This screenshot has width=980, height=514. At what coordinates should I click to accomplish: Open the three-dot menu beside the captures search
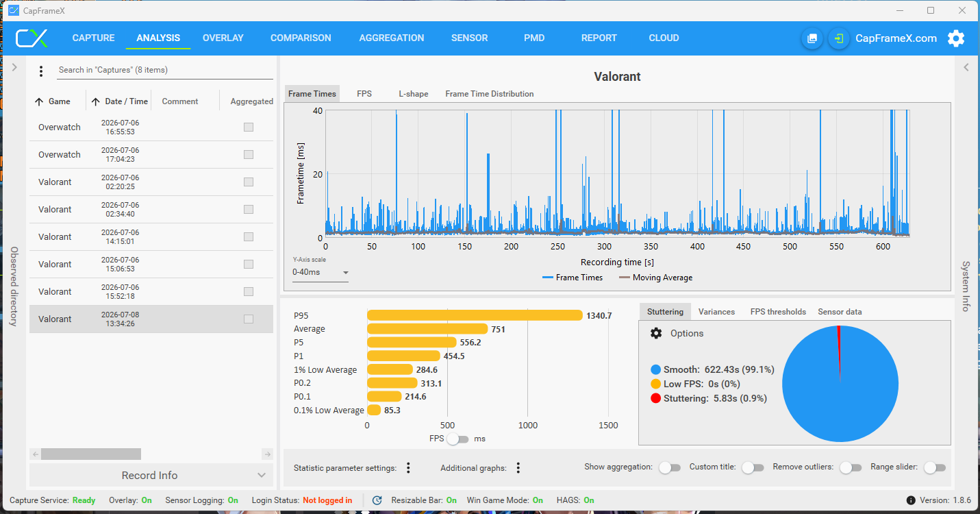(x=41, y=71)
